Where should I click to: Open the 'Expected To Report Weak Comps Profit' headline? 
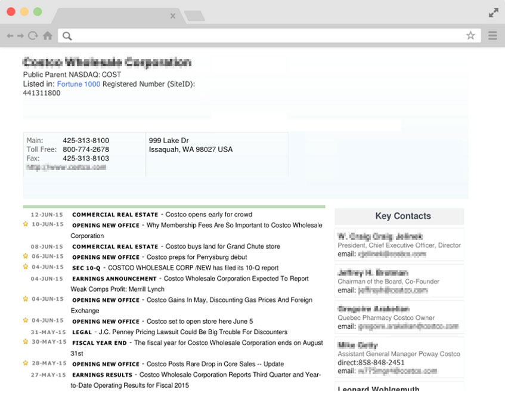(x=190, y=283)
